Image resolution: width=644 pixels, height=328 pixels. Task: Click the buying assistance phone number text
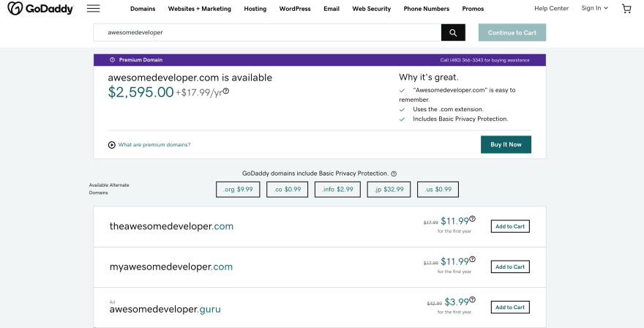click(484, 60)
